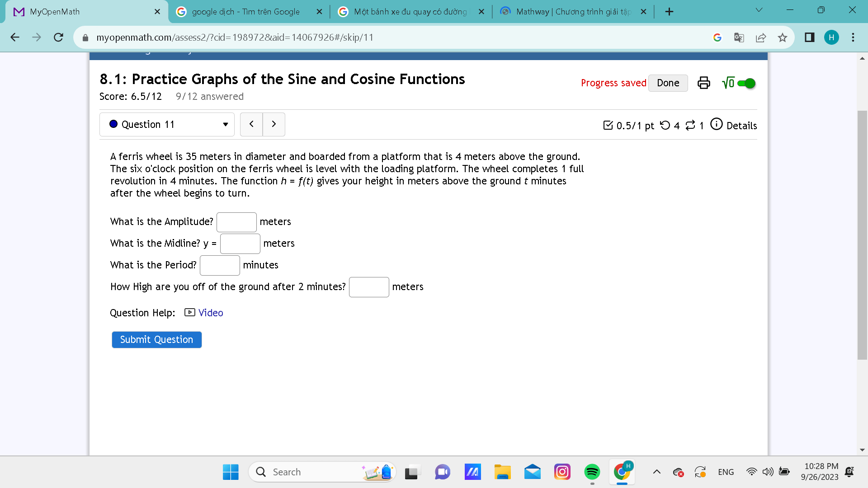Open Spotify from the taskbar
Screen dimensions: 868x488
(592, 472)
